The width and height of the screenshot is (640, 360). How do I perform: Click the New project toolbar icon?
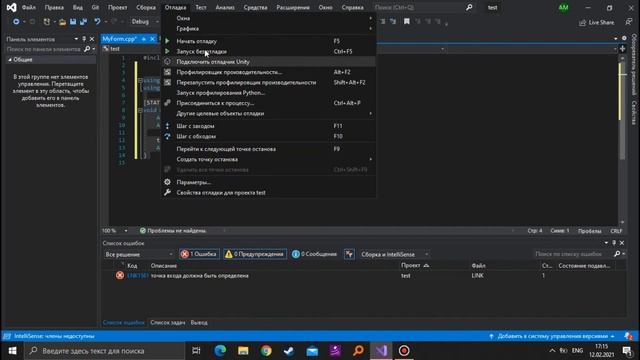[x=47, y=22]
